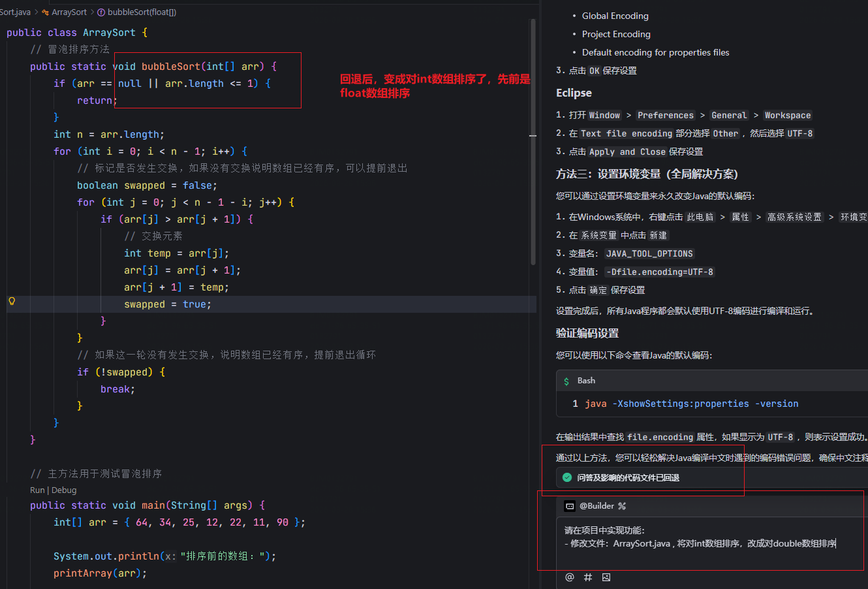Click the Eclipse heading in chat
The width and height of the screenshot is (868, 589).
pyautogui.click(x=574, y=93)
